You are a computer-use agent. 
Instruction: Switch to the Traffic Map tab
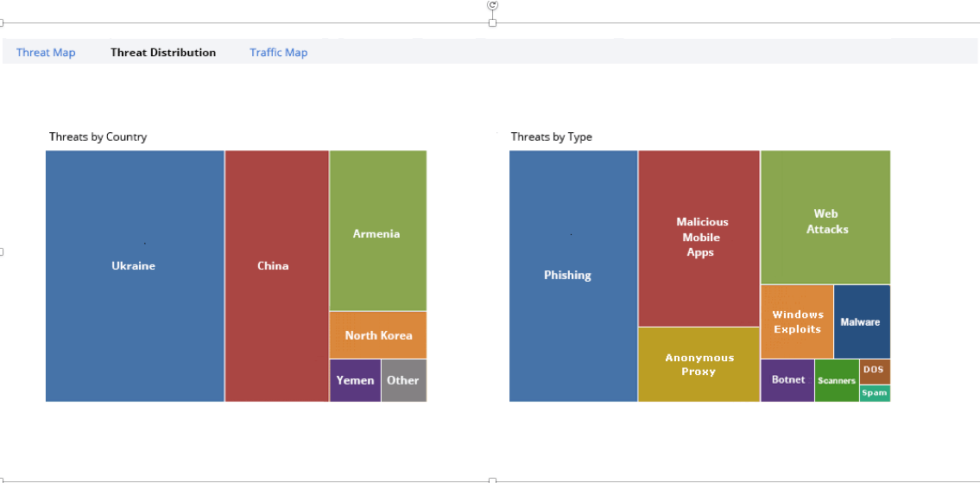(278, 53)
